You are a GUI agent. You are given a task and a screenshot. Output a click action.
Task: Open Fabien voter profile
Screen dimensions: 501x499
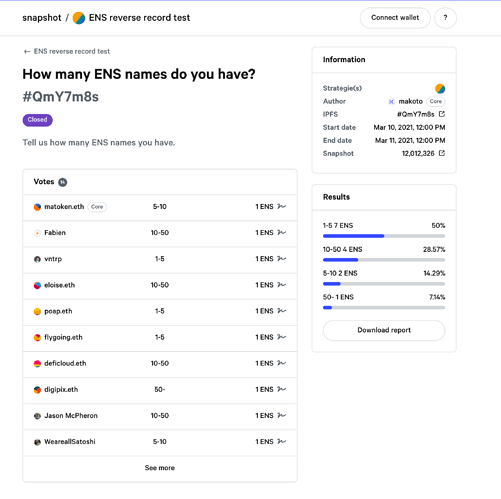tap(55, 233)
